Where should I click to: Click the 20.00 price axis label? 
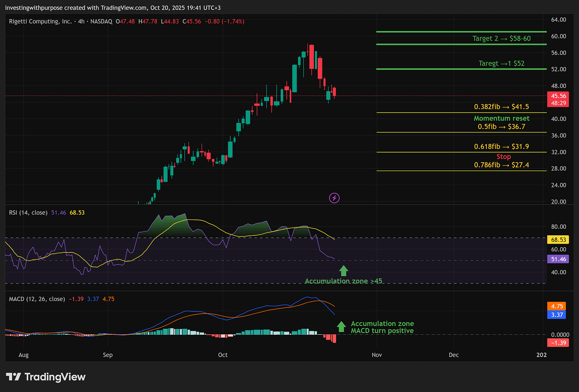click(x=558, y=202)
